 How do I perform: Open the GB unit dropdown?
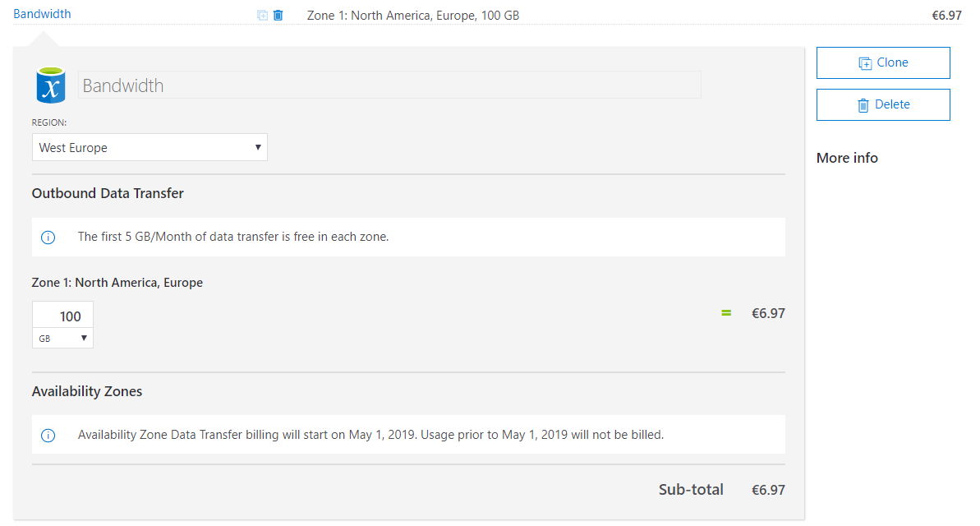tap(62, 339)
